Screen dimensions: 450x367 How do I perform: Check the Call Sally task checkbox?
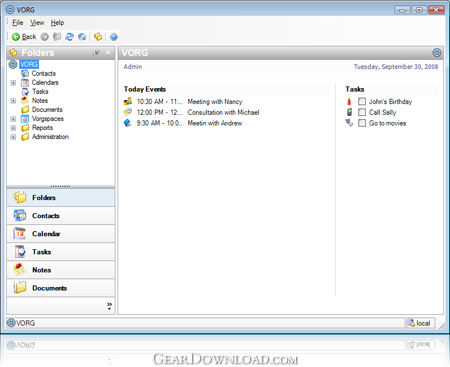tap(362, 112)
